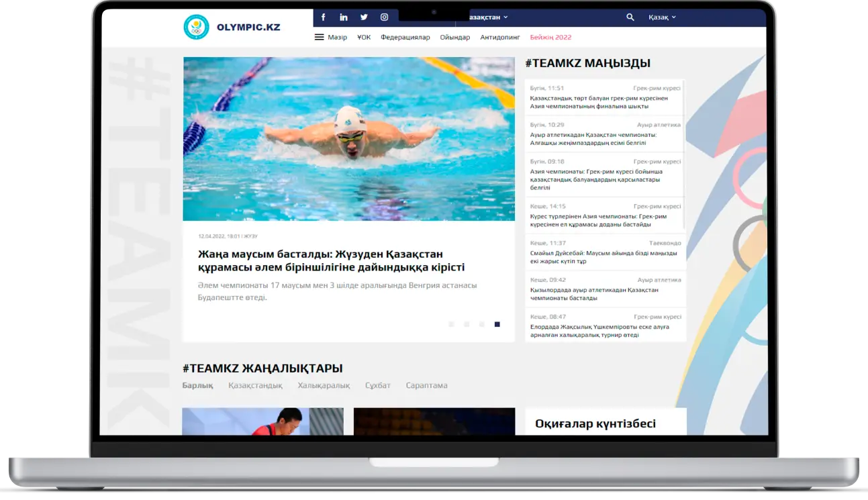
Task: Select the third carousel slide dot
Action: click(x=482, y=324)
